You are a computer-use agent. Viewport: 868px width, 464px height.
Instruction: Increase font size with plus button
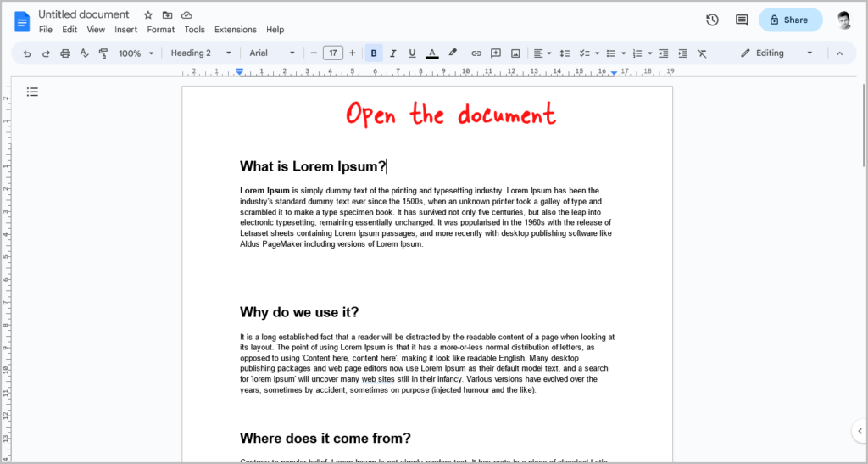tap(352, 53)
